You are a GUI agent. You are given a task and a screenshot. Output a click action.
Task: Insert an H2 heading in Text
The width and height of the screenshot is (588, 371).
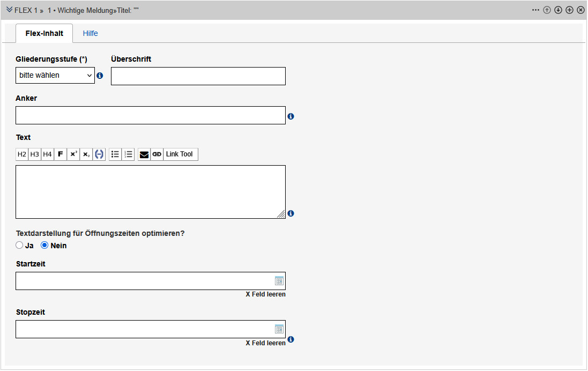pyautogui.click(x=22, y=154)
